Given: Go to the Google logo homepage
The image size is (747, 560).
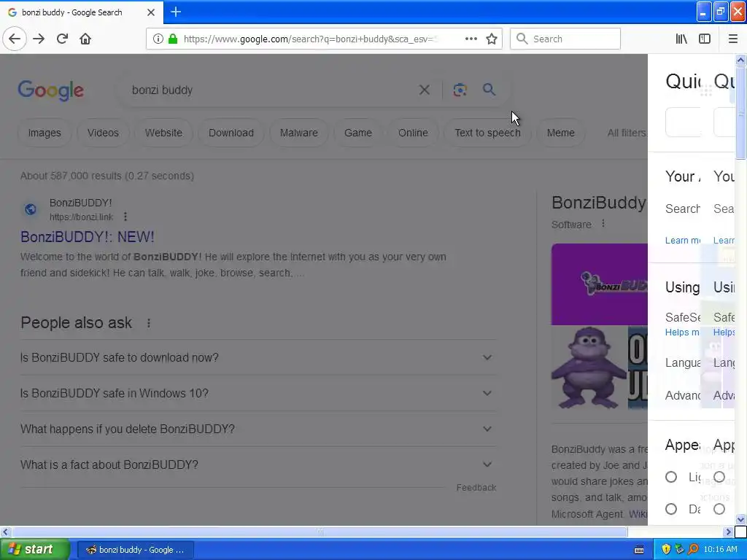Looking at the screenshot, I should coord(50,90).
